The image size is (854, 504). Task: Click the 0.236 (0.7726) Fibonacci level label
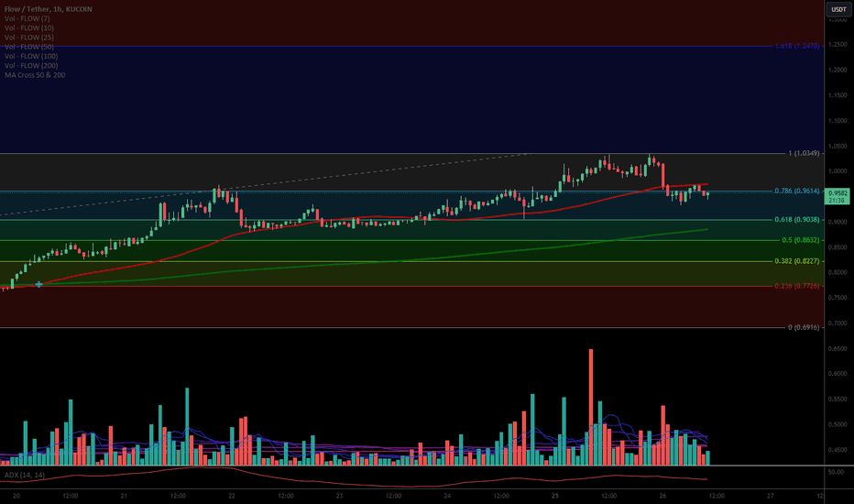tap(797, 286)
